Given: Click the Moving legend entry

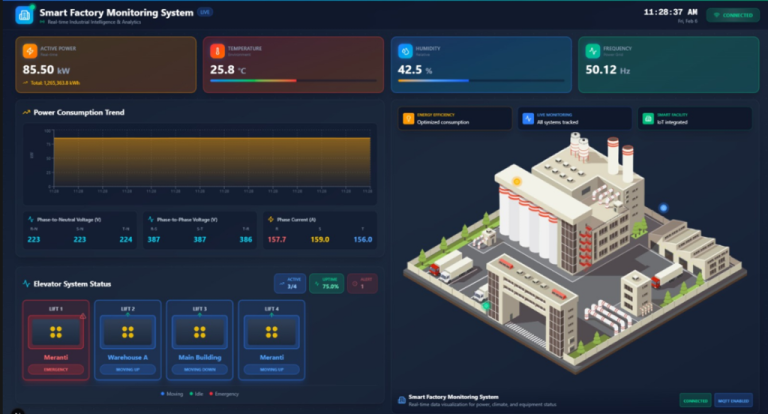Looking at the screenshot, I should [172, 394].
